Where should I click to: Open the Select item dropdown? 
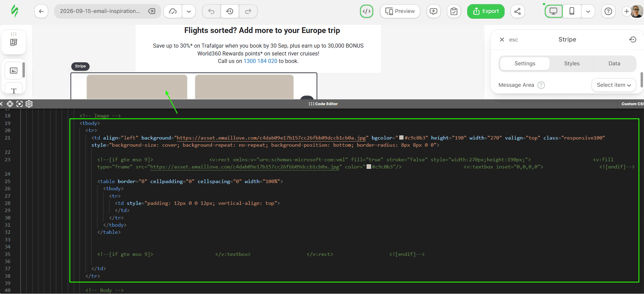click(614, 85)
